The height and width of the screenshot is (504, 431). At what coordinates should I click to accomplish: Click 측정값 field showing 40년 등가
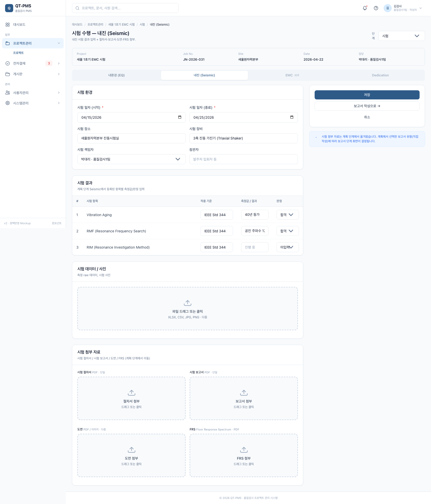point(255,215)
